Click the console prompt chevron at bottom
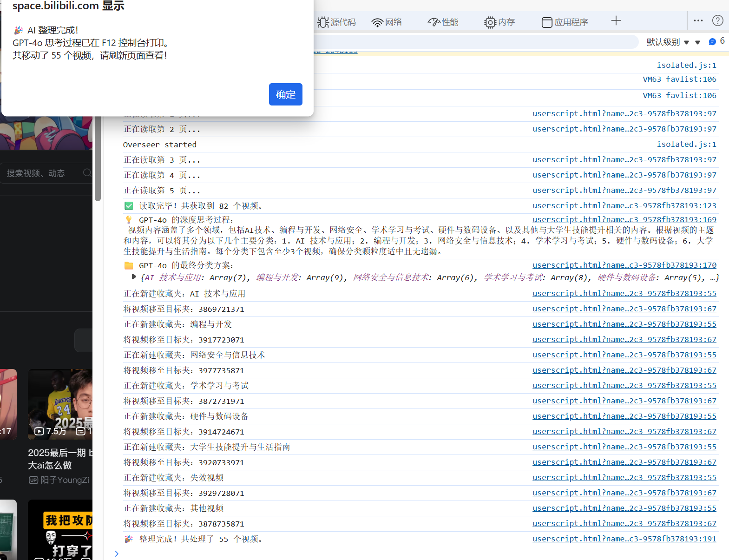Screen dimensions: 729x560 pyautogui.click(x=117, y=553)
